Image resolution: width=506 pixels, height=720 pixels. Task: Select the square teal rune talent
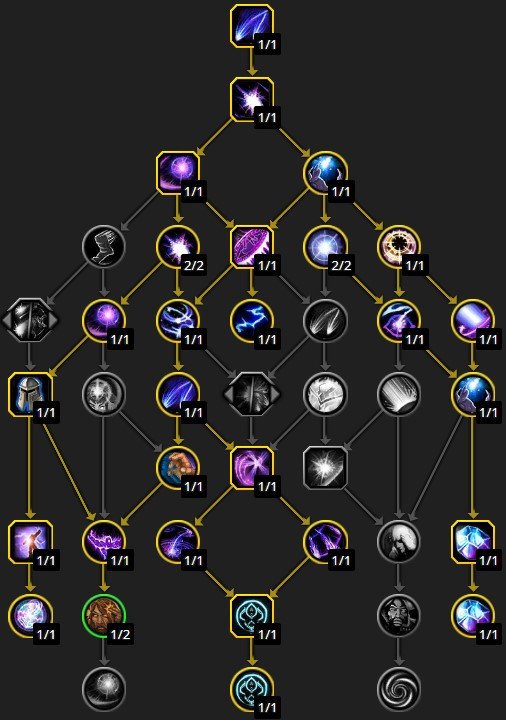252,615
